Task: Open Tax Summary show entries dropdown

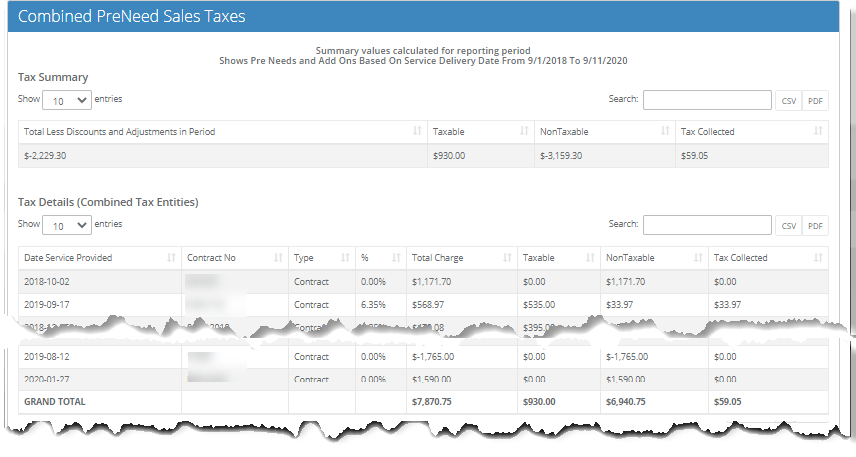Action: 68,100
